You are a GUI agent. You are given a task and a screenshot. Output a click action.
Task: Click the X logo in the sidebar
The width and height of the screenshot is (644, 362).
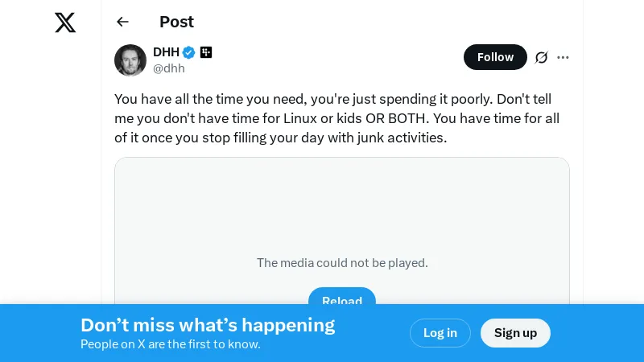pyautogui.click(x=65, y=23)
